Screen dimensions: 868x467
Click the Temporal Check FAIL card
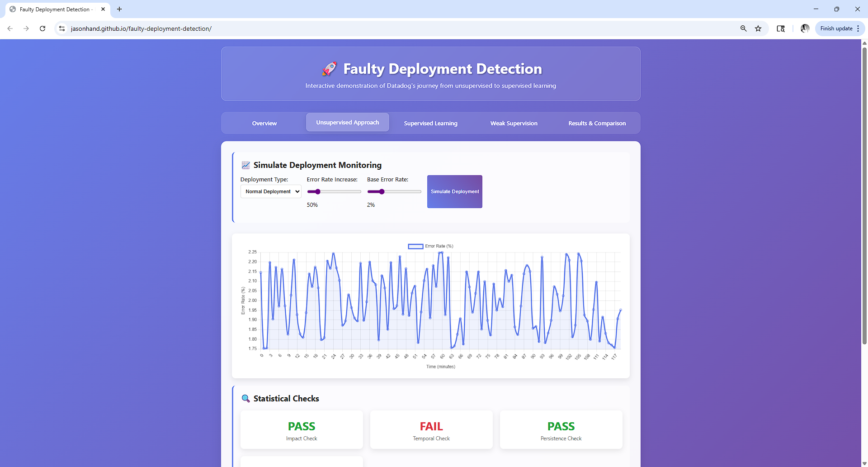pos(431,430)
